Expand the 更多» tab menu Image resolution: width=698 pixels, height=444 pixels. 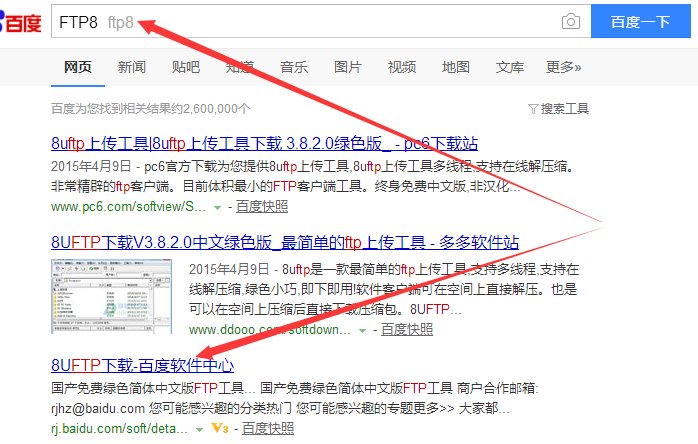[564, 67]
